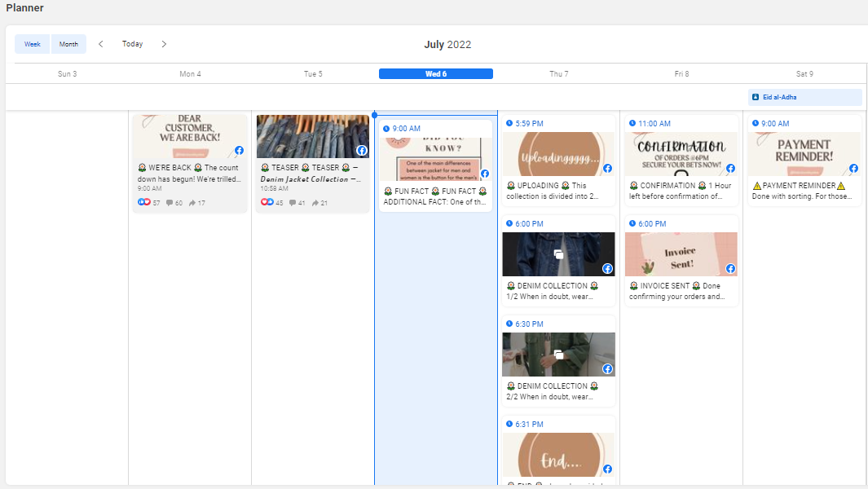Select Wed 6 day header

click(x=436, y=73)
